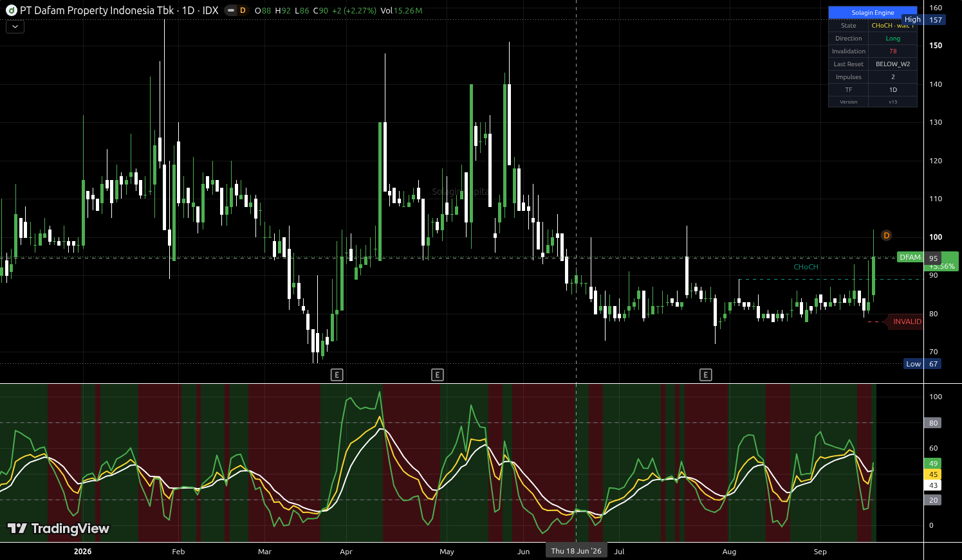This screenshot has width=962, height=560.
Task: Click the red INVALID price label
Action: [907, 321]
